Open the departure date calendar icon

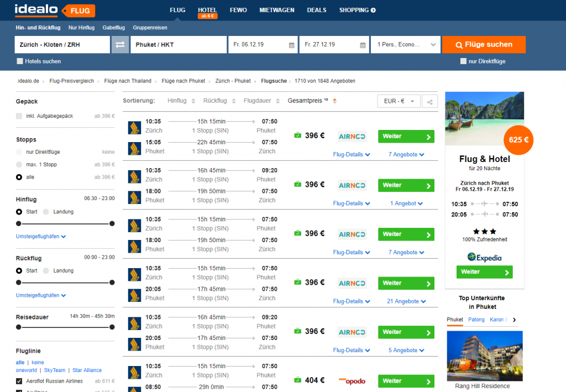tap(292, 45)
